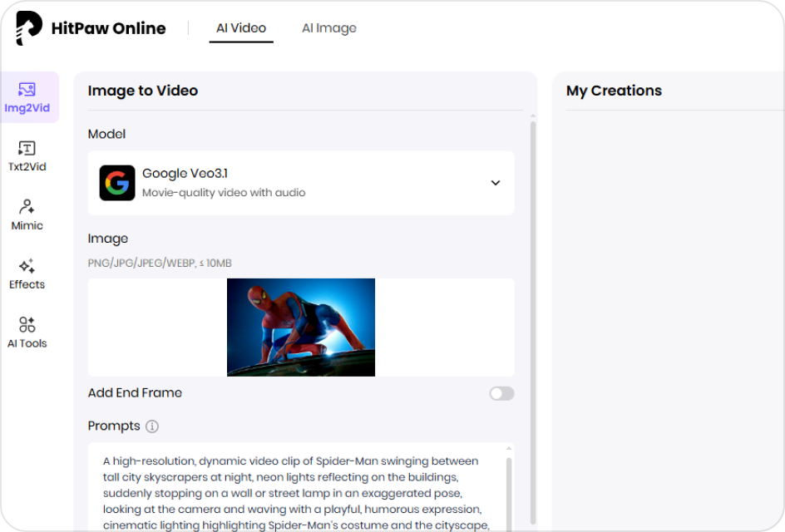Switch to the AI Video tab
The height and width of the screenshot is (532, 785).
(x=241, y=27)
